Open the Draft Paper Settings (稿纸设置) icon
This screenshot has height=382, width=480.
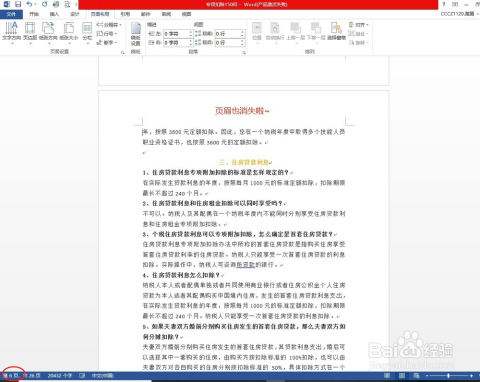(x=135, y=34)
